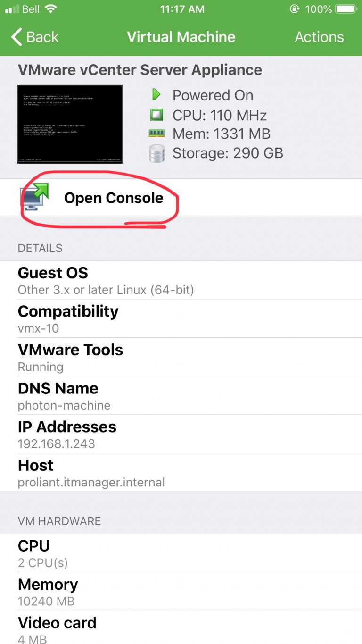Select the IP address 192.168.1.243
Viewport: 362px width, 644px height.
point(57,443)
